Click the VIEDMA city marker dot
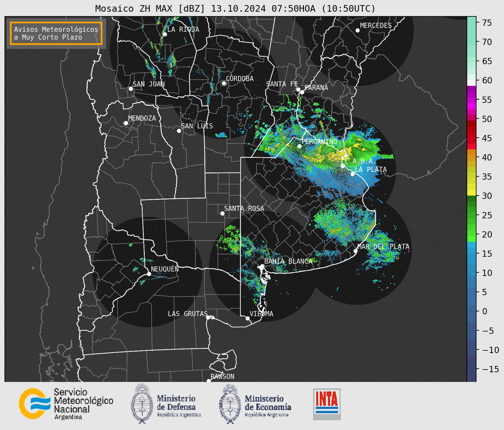Screen dimensions: 504x430 (x=248, y=318)
